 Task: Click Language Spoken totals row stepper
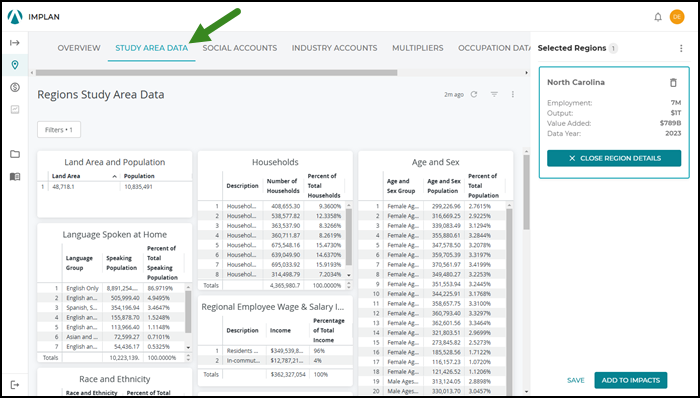(188, 358)
